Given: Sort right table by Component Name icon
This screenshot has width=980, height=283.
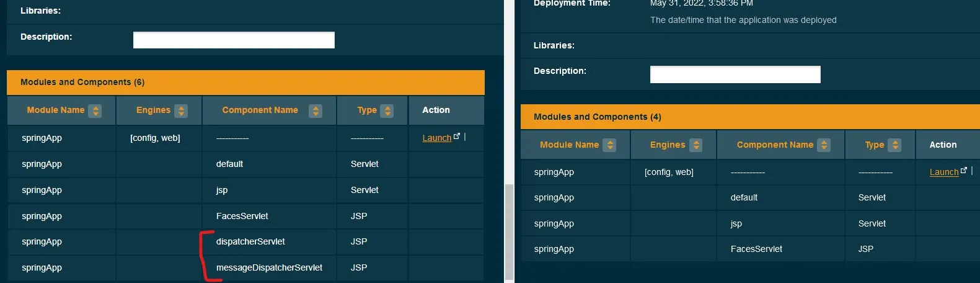Looking at the screenshot, I should (824, 145).
